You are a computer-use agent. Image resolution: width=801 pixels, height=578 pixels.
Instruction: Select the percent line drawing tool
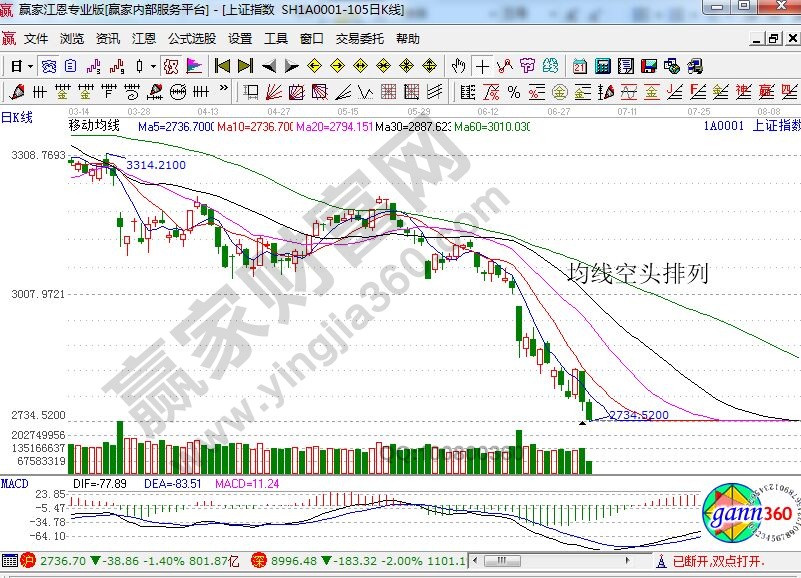pos(513,92)
